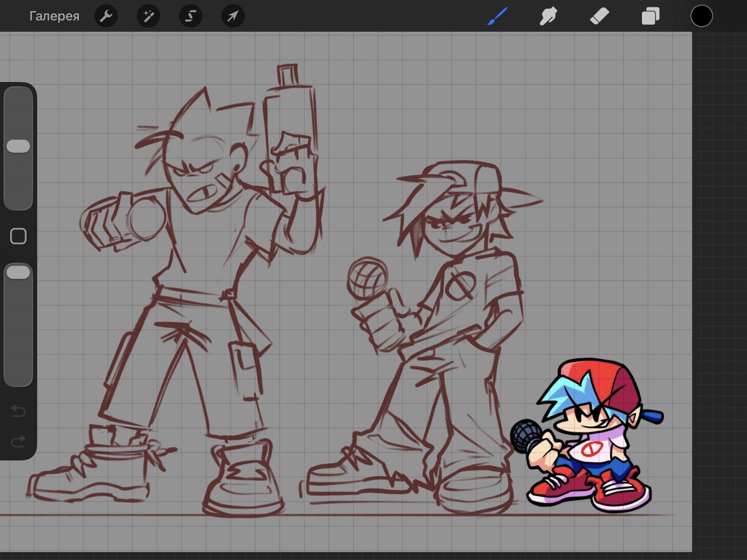Switch to the Smudge tool

[x=548, y=16]
